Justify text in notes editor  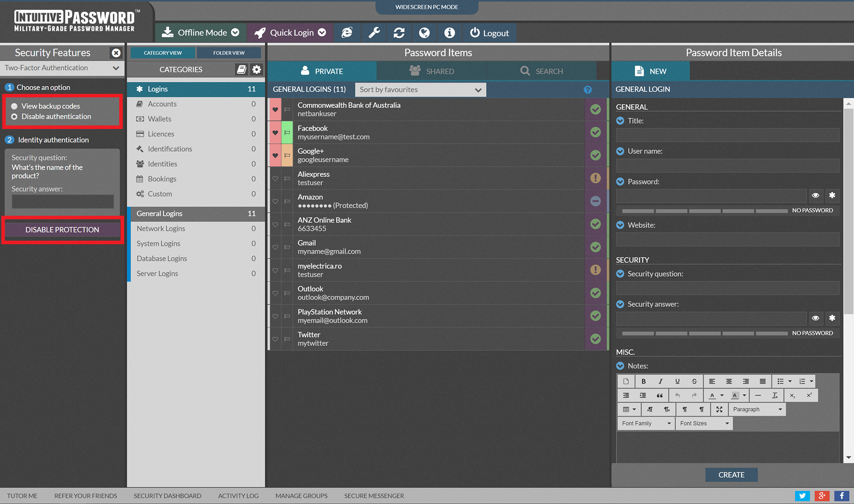762,381
